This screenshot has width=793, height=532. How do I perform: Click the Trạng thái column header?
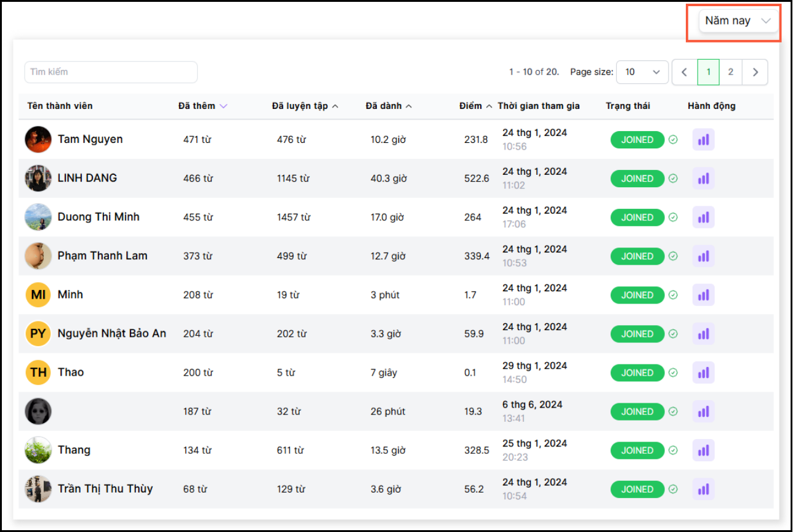pos(627,106)
